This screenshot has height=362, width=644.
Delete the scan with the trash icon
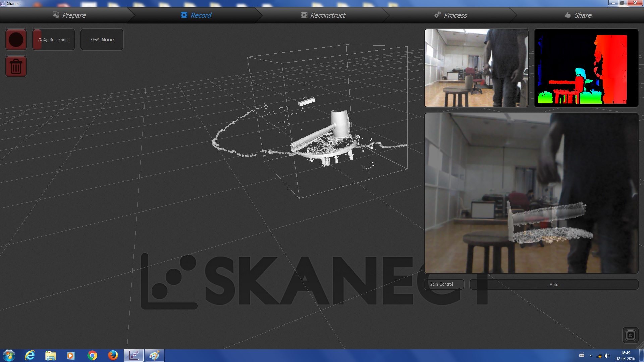(x=16, y=66)
